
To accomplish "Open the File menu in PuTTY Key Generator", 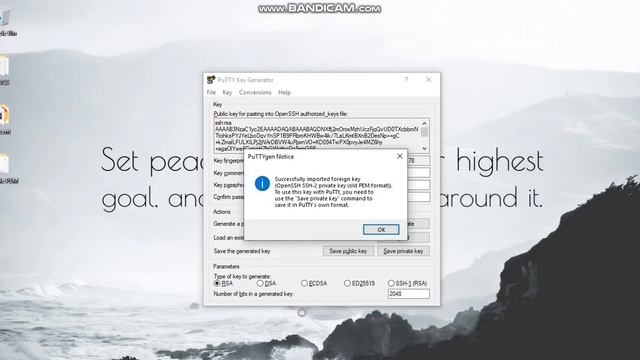I will [x=211, y=93].
